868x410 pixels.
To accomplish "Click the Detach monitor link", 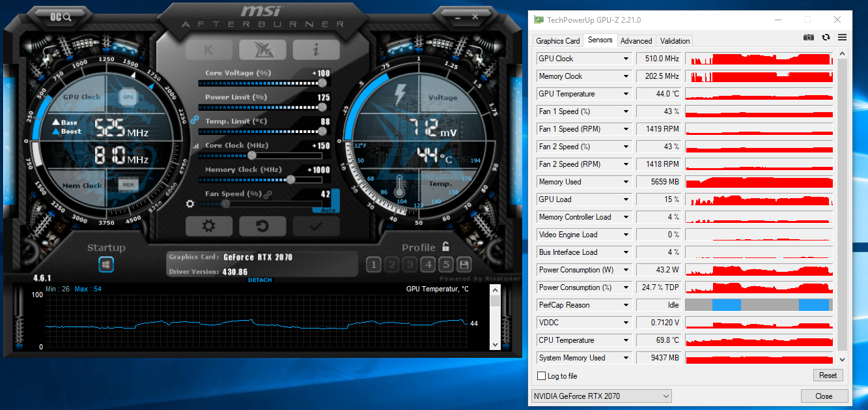I will pyautogui.click(x=260, y=280).
